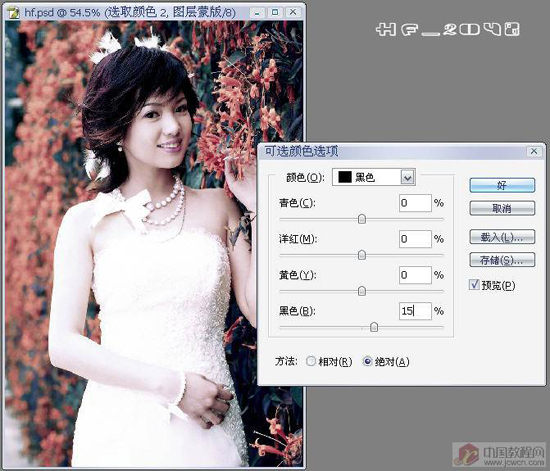
Task: Close the hf.psd document window
Action: 293,13
